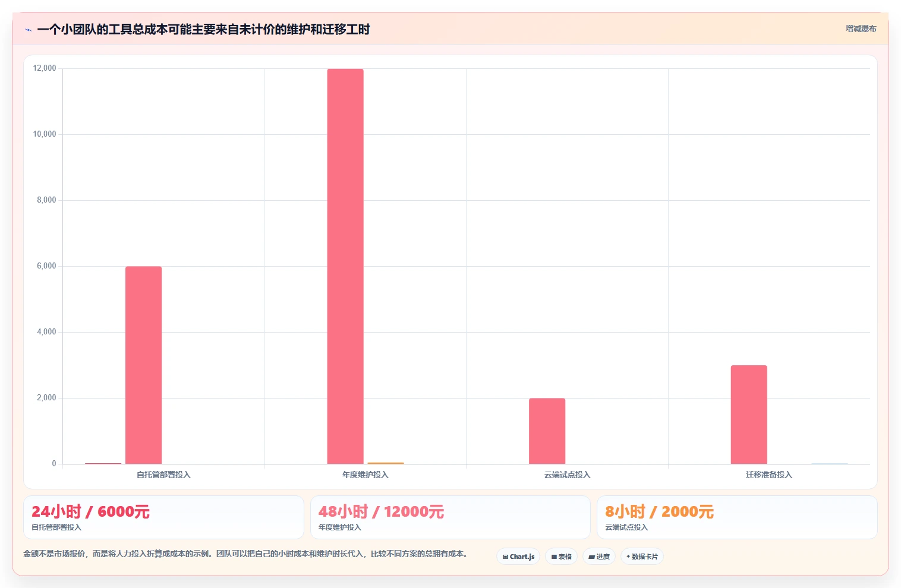
Task: Select the 表格 chip
Action: (561, 557)
